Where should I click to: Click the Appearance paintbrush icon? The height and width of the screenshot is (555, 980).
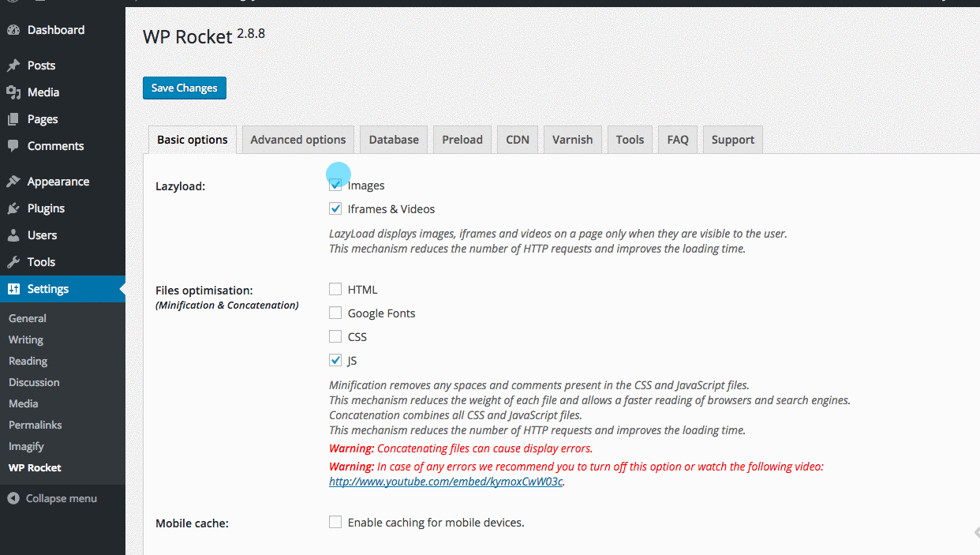13,182
